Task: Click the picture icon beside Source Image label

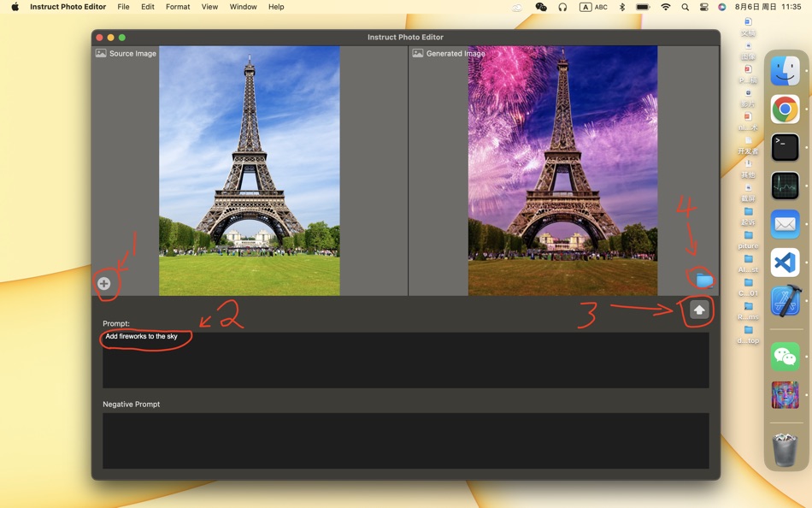Action: (x=101, y=53)
